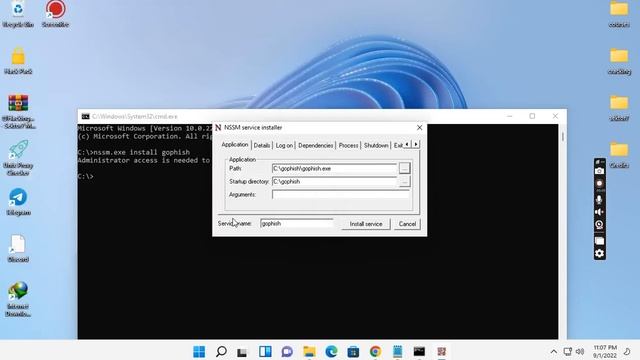Click the cmd window vertical scrollbar
This screenshot has width=640, height=360.
coord(562,231)
